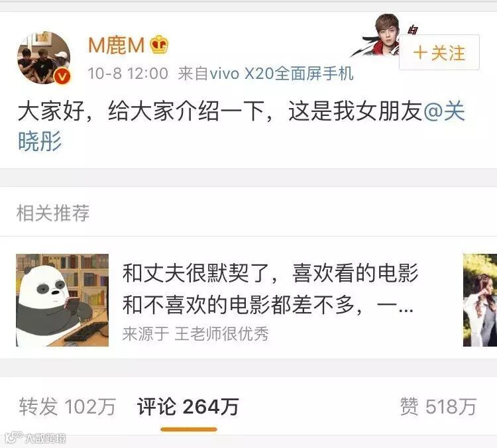This screenshot has height=448, width=497.
Task: Open recommended post 和丈夫很默契了
Action: tap(270, 288)
